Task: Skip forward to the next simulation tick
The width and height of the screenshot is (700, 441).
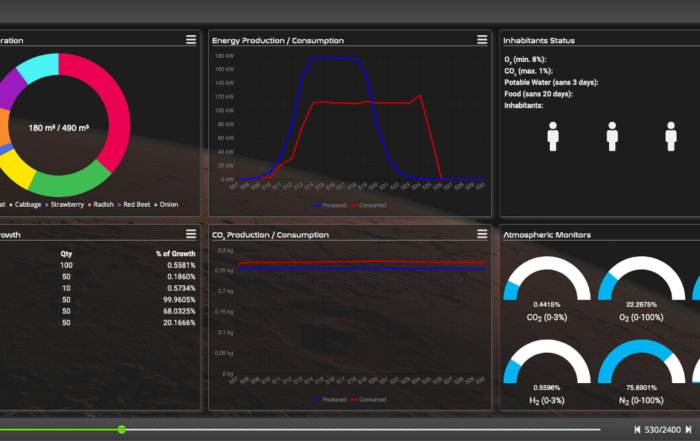Action: 688,429
